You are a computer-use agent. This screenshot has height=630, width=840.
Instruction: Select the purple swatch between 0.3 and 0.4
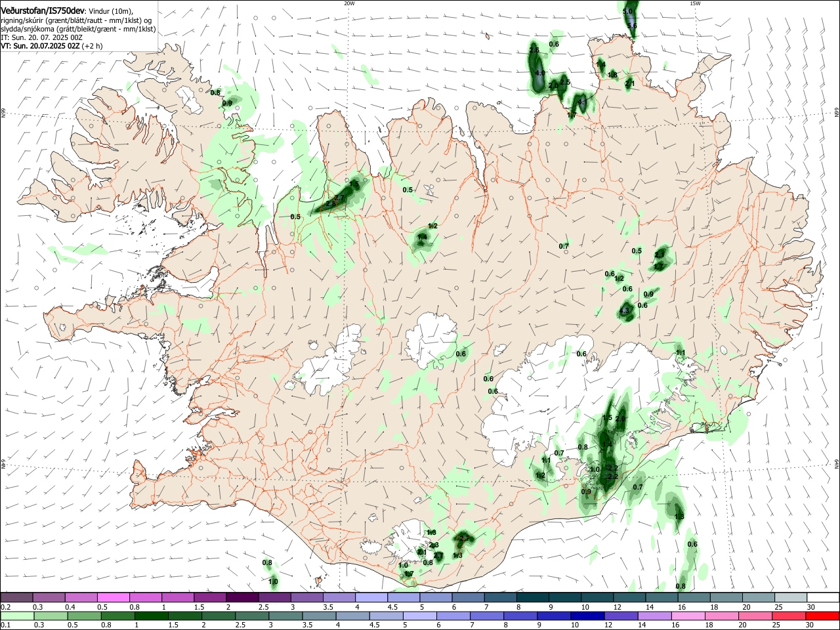pyautogui.click(x=49, y=597)
